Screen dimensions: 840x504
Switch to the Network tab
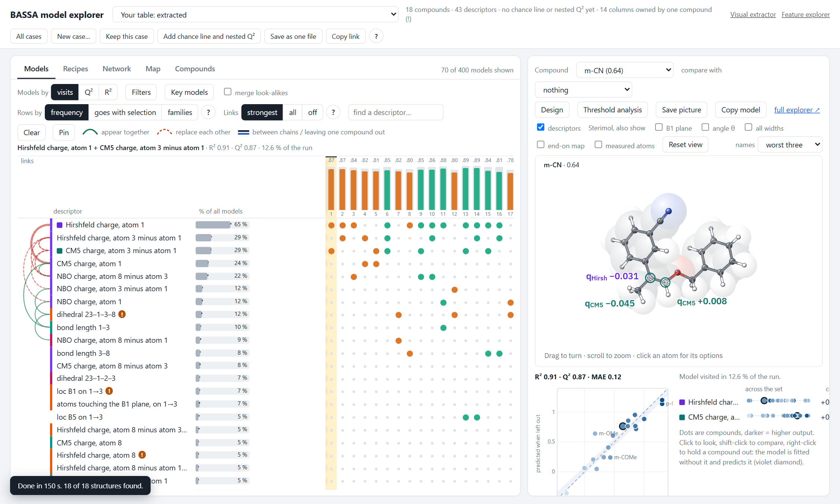116,69
